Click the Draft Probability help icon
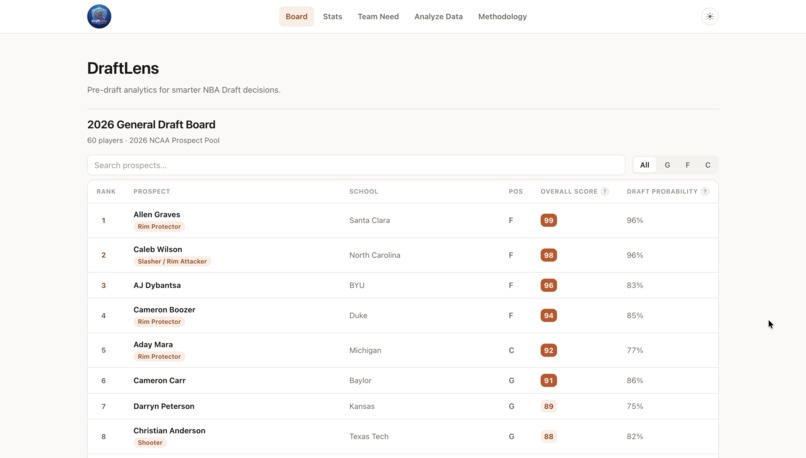The height and width of the screenshot is (458, 806). point(705,191)
